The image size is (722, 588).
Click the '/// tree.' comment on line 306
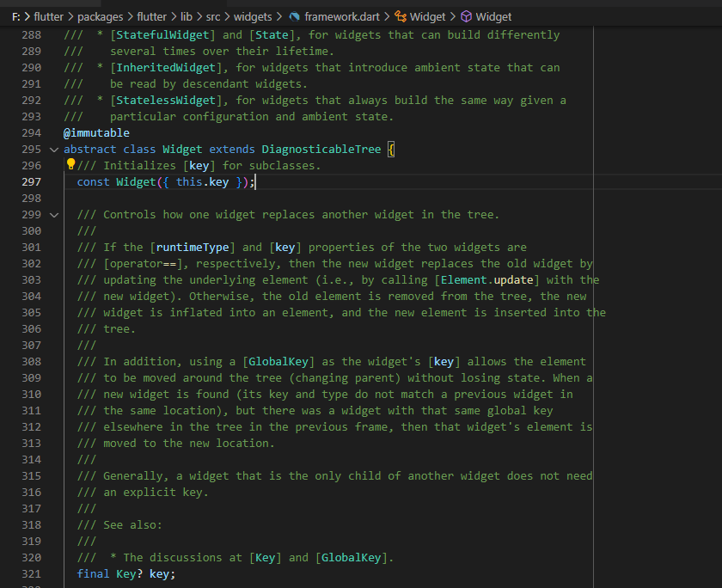[x=107, y=329]
